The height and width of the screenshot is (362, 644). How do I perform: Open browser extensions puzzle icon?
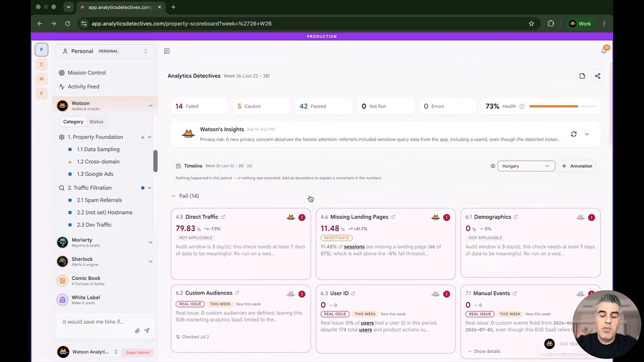pos(551,24)
